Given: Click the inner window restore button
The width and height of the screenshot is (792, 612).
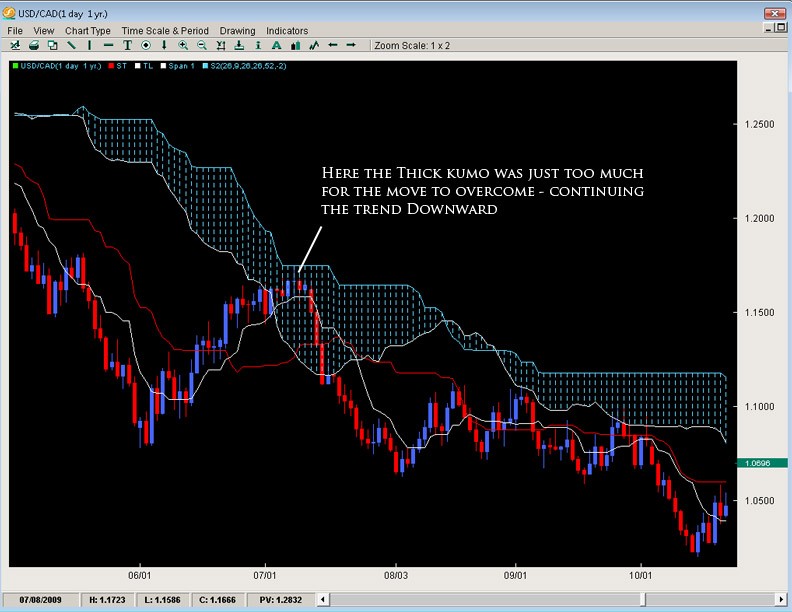Looking at the screenshot, I should (781, 27).
